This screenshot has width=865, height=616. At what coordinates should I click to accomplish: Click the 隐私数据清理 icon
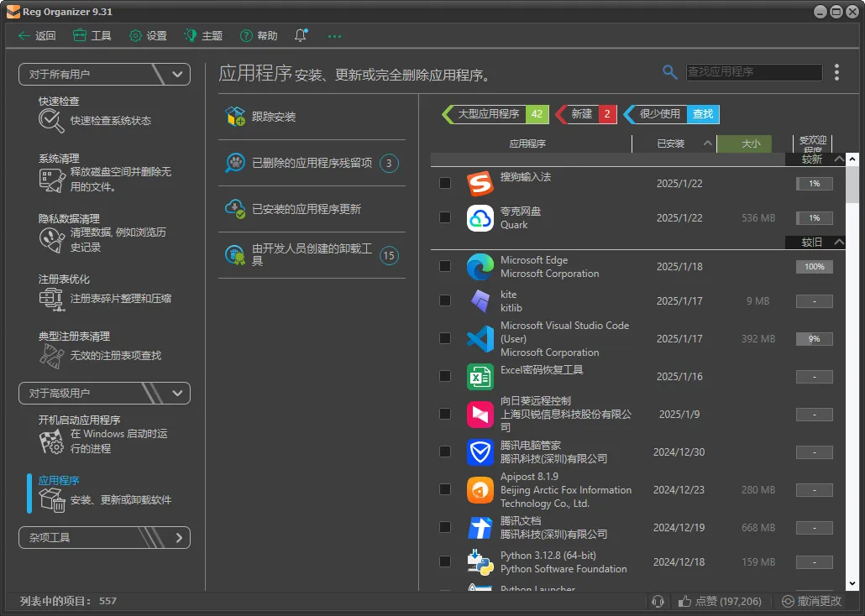pyautogui.click(x=51, y=241)
